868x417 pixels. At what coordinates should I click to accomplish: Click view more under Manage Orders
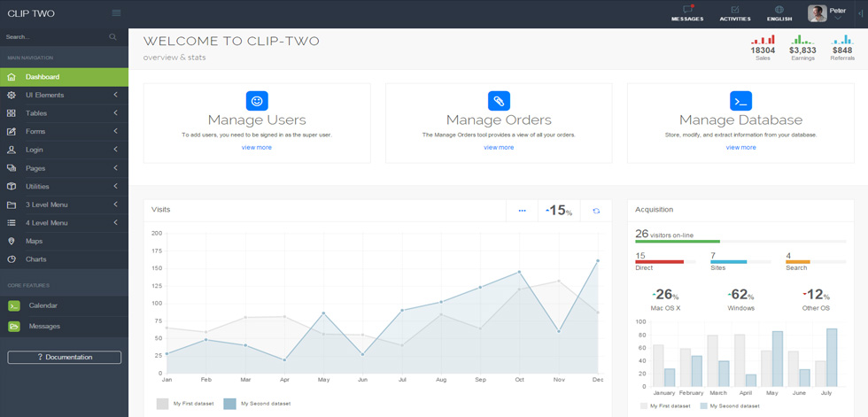499,148
